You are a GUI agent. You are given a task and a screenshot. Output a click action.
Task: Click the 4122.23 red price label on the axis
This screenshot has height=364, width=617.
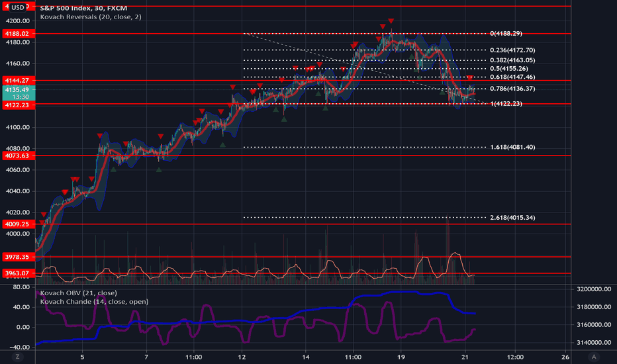18,105
